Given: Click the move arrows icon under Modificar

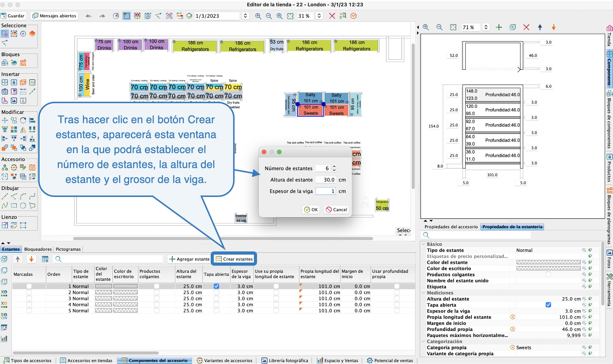Looking at the screenshot, I should (x=5, y=121).
